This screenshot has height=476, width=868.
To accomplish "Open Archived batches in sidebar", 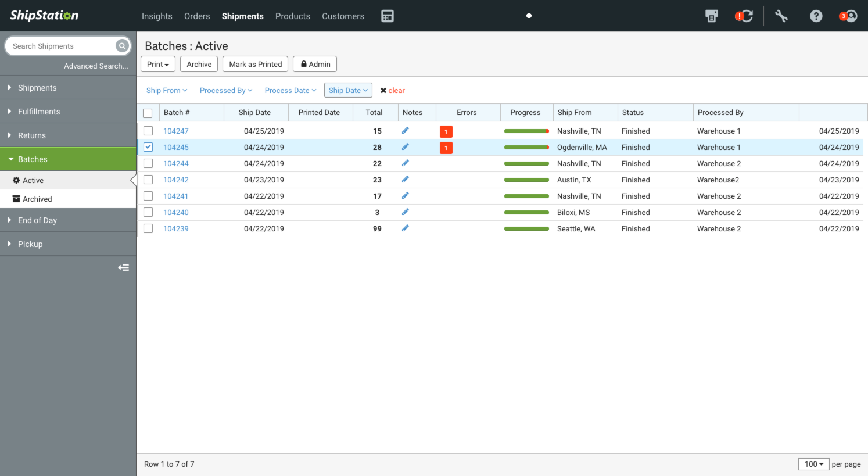I will [x=37, y=199].
